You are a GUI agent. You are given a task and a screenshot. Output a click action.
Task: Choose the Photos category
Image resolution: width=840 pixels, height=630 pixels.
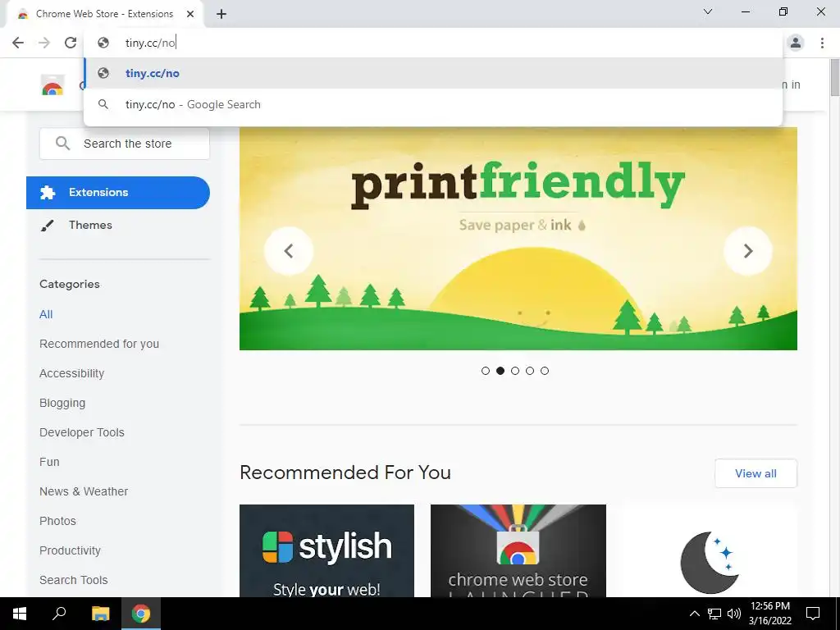point(57,521)
